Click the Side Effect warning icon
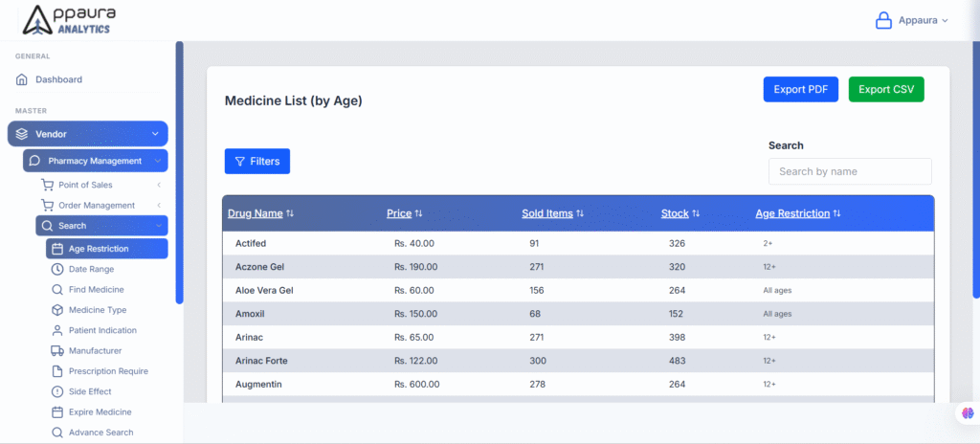 pyautogui.click(x=56, y=391)
